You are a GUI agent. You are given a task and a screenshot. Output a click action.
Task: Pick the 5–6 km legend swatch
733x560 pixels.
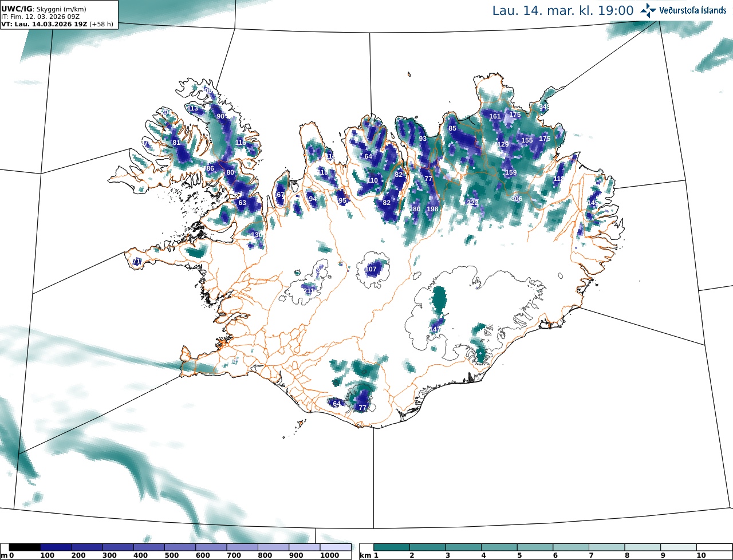pyautogui.click(x=535, y=547)
